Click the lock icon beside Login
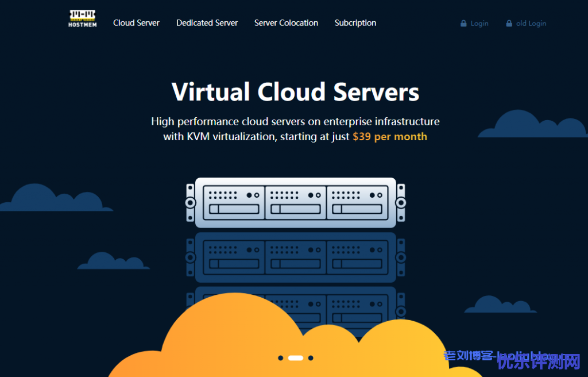588x377 pixels. 463,24
